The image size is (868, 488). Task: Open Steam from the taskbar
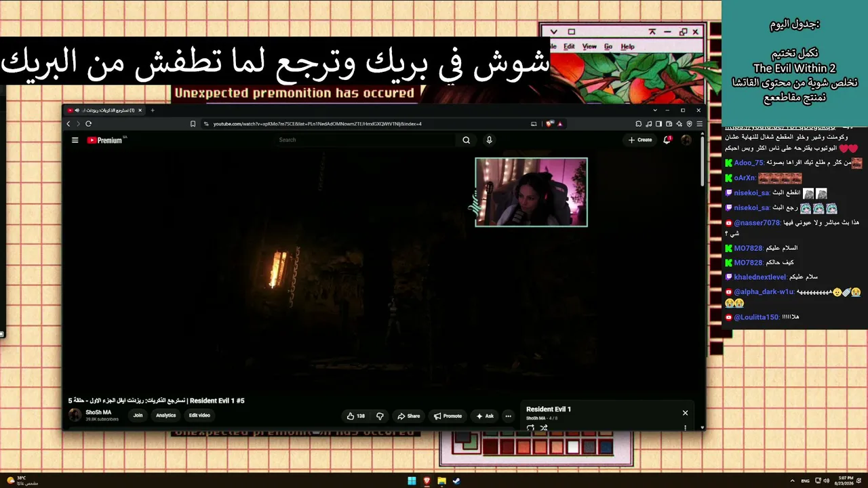456,481
